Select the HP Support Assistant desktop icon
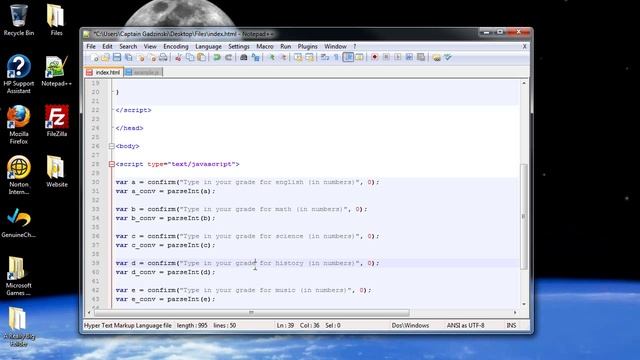640x360 pixels. coord(18,74)
